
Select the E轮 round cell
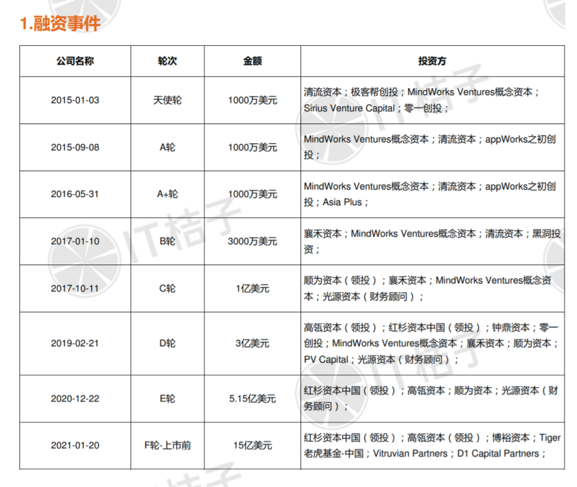167,399
